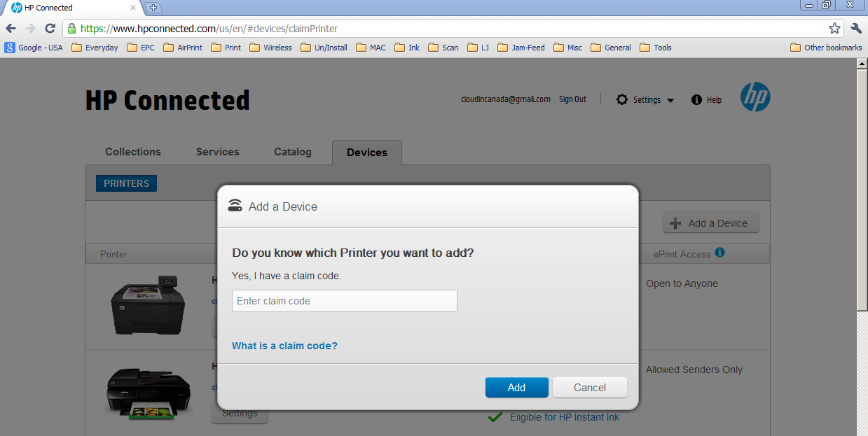The image size is (868, 436).
Task: Click the Sign Out link
Action: click(572, 99)
